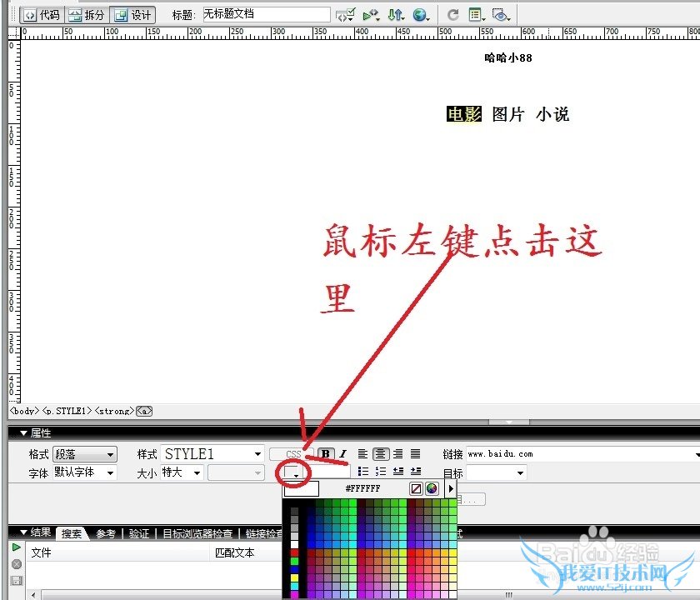The height and width of the screenshot is (600, 700).
Task: Open the 链接检查 link checker tab
Action: pyautogui.click(x=263, y=533)
